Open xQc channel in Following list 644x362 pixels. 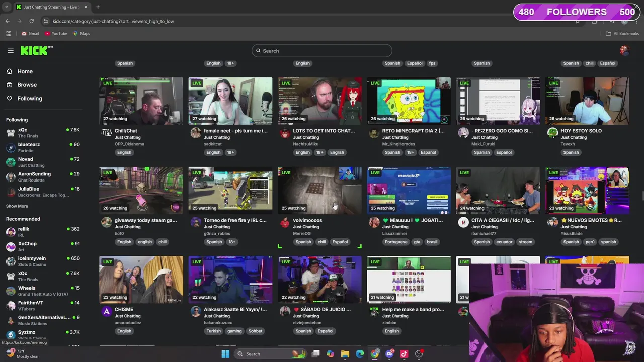[x=42, y=133]
